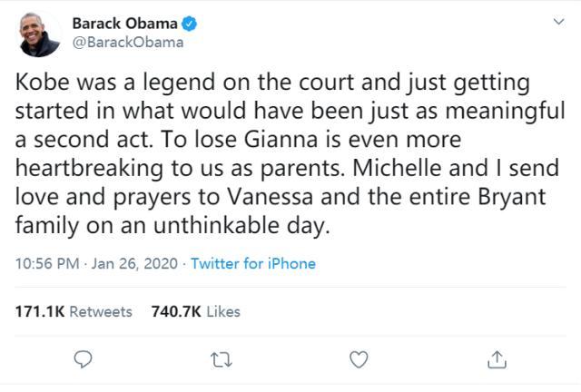Click the 10:56 PM timestamp
Screen dimensions: 581x392
click(46, 264)
